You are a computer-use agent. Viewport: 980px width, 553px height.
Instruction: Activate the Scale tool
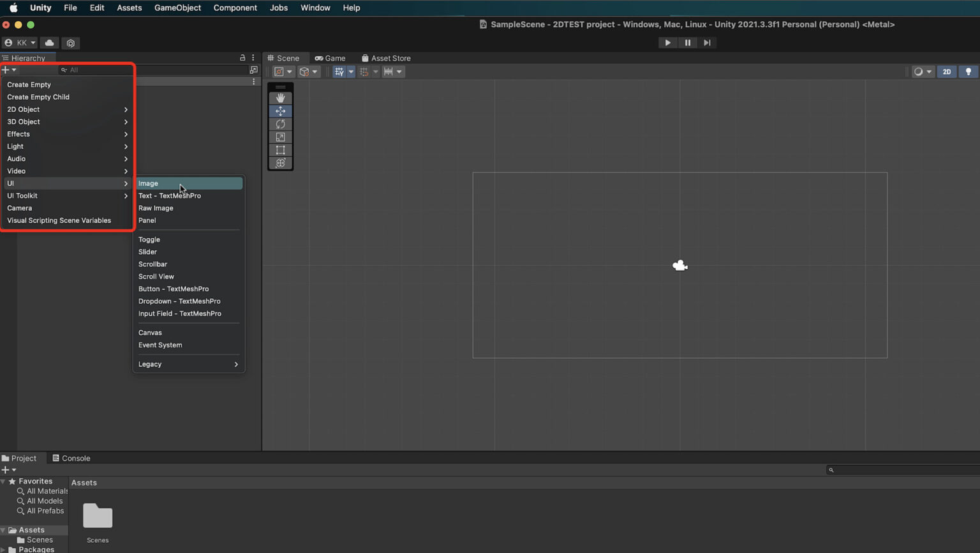(280, 137)
